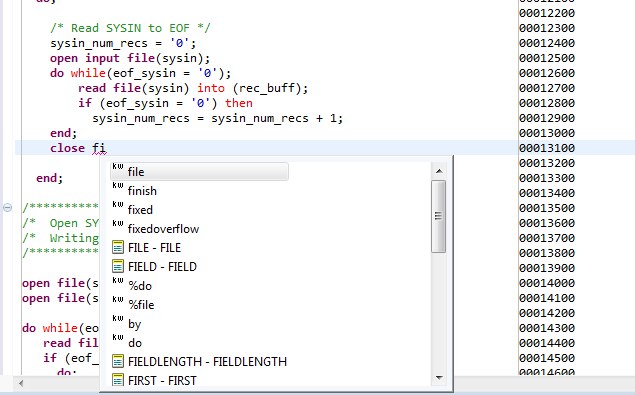
Task: Insert the 'FIELD - FIELD' template
Action: [x=162, y=267]
